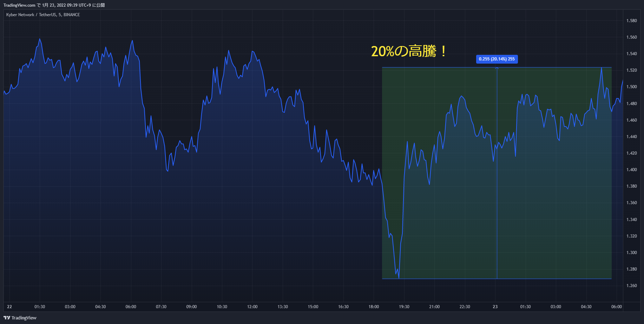Click the 22 date label on time axis
The width and height of the screenshot is (644, 324).
9,307
